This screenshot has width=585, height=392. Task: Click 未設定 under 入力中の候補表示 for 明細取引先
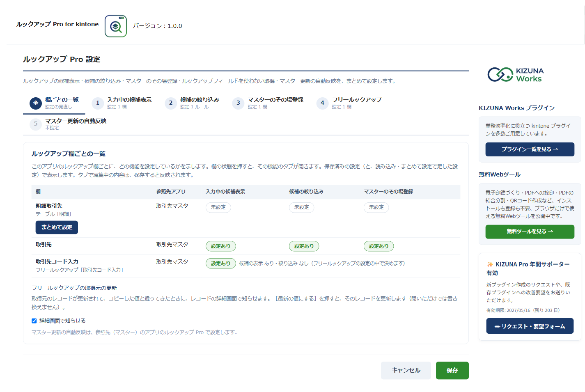[218, 207]
